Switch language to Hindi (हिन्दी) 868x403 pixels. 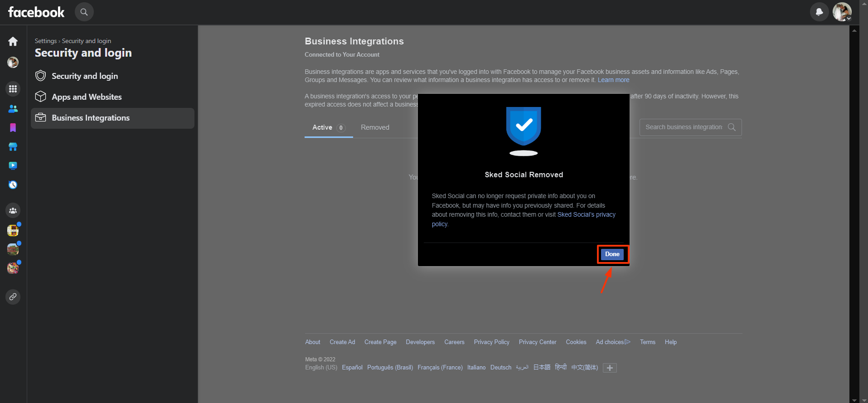click(x=561, y=367)
